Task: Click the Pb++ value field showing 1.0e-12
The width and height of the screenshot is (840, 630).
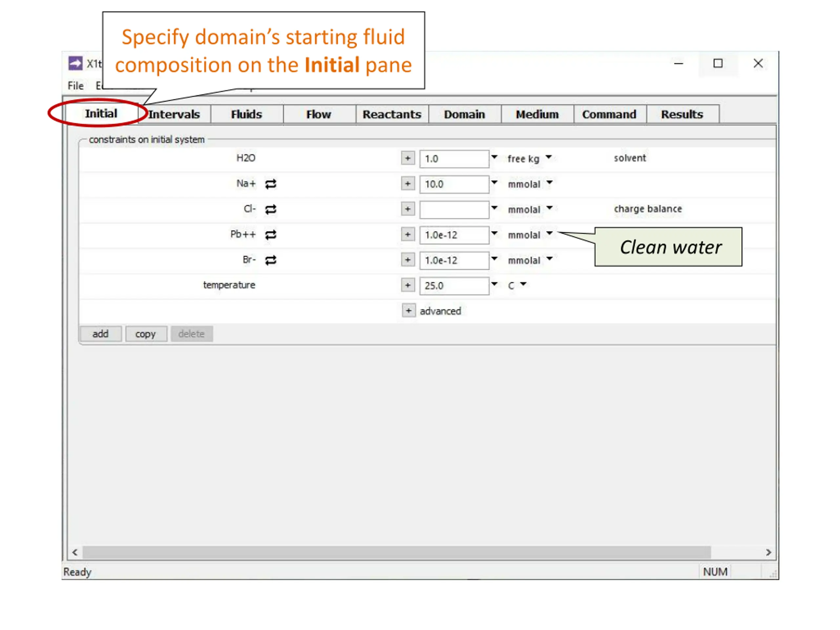Action: click(x=454, y=235)
